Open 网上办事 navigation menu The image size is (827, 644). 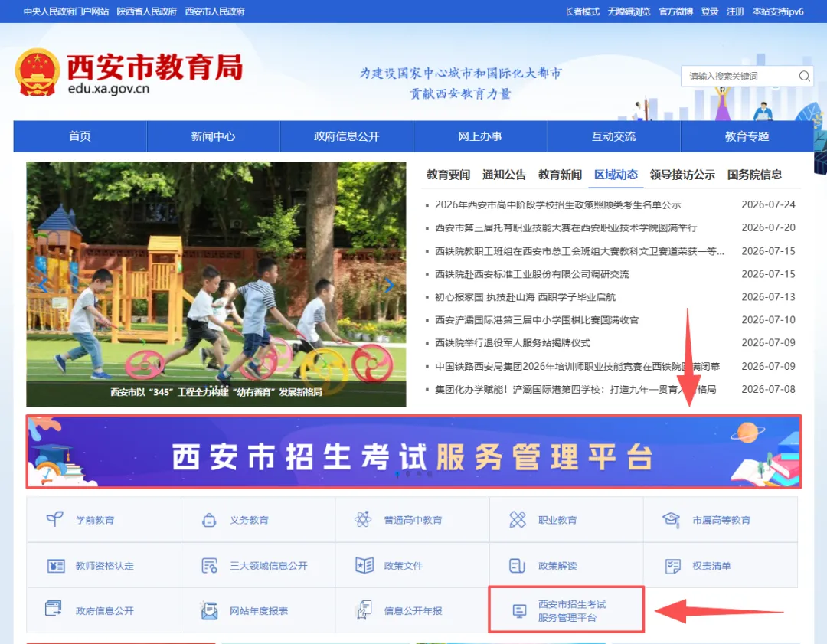480,136
